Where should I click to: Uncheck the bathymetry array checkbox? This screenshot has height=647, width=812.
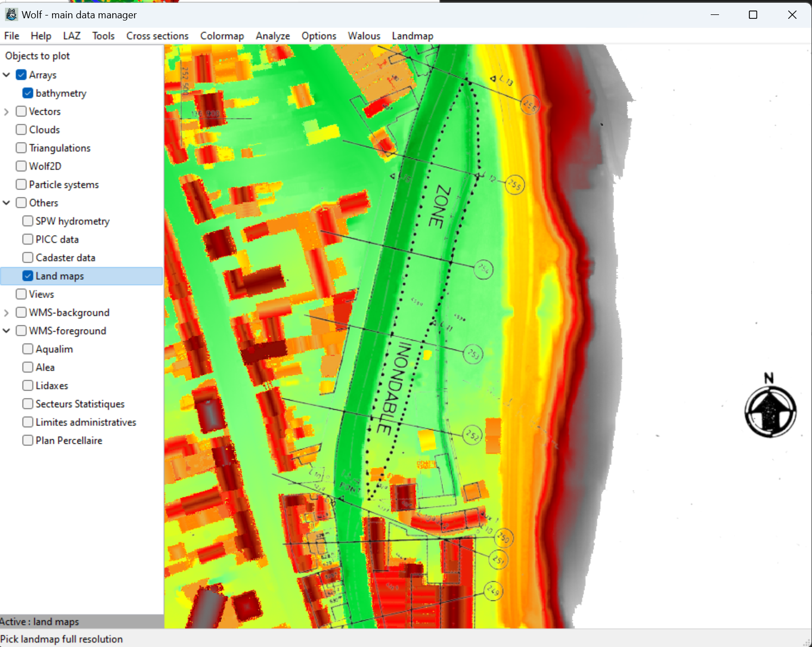pos(28,93)
